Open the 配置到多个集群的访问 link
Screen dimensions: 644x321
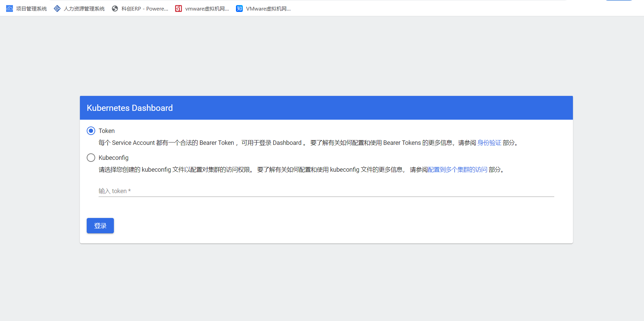point(457,170)
